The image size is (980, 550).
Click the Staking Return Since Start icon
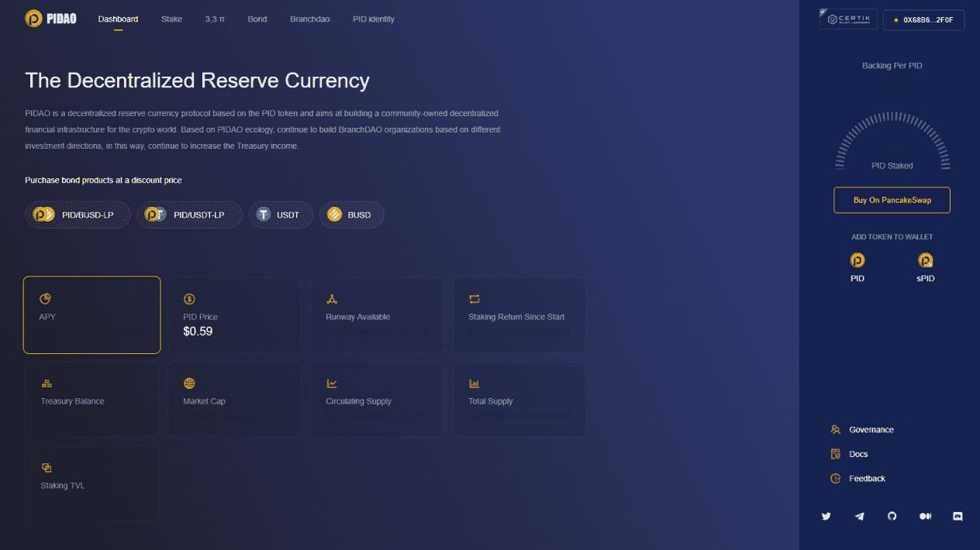[474, 299]
